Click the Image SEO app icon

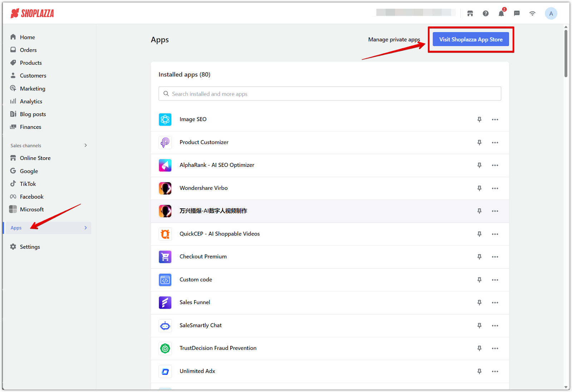coord(165,119)
